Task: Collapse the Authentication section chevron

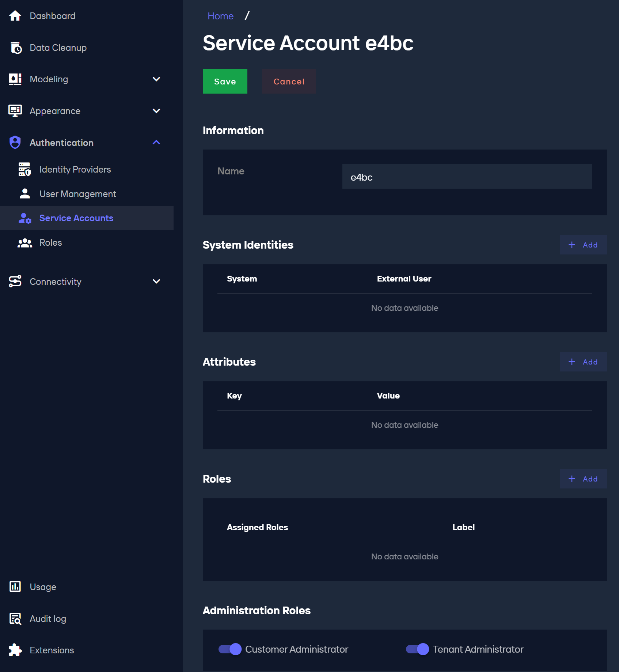Action: click(156, 143)
